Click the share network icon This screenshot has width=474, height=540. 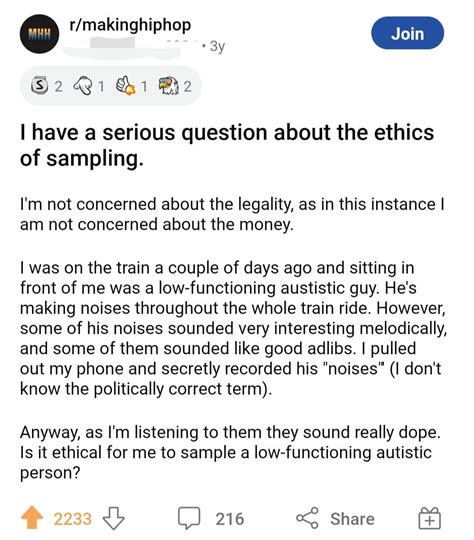pos(307,518)
